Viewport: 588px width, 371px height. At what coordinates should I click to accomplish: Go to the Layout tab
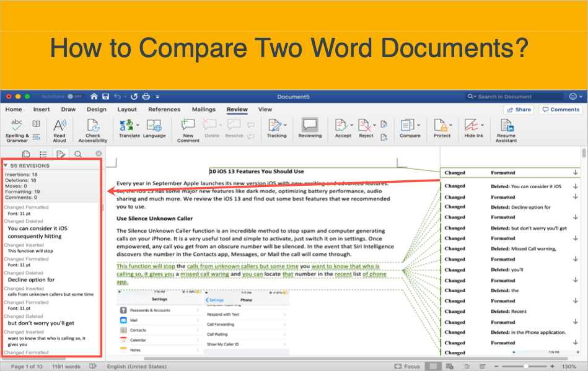click(127, 110)
